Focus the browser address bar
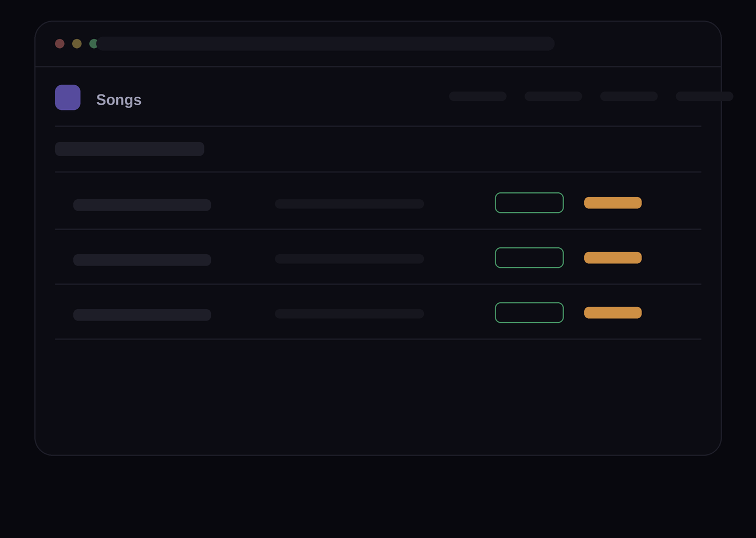The image size is (756, 538). pyautogui.click(x=325, y=43)
